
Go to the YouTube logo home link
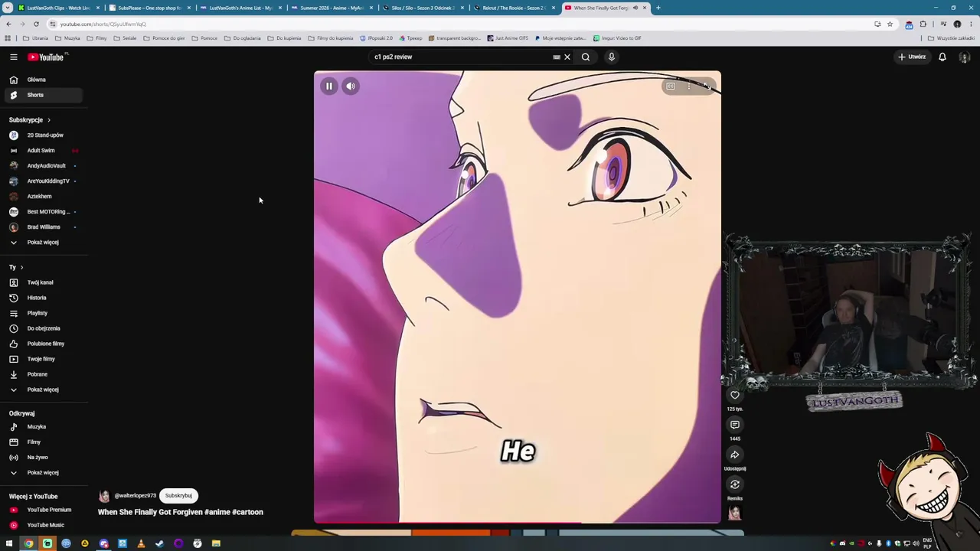[47, 57]
